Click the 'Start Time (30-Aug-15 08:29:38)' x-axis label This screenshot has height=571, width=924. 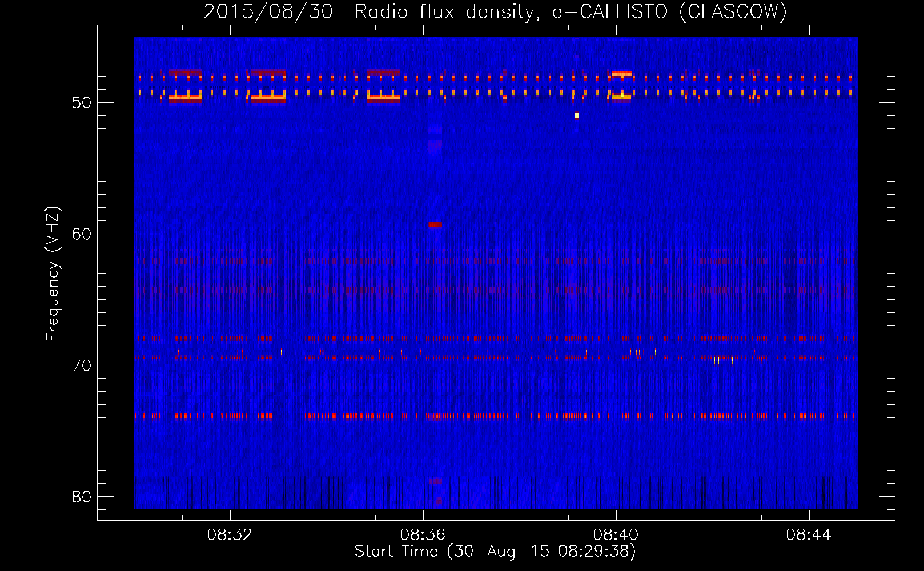[x=495, y=552]
